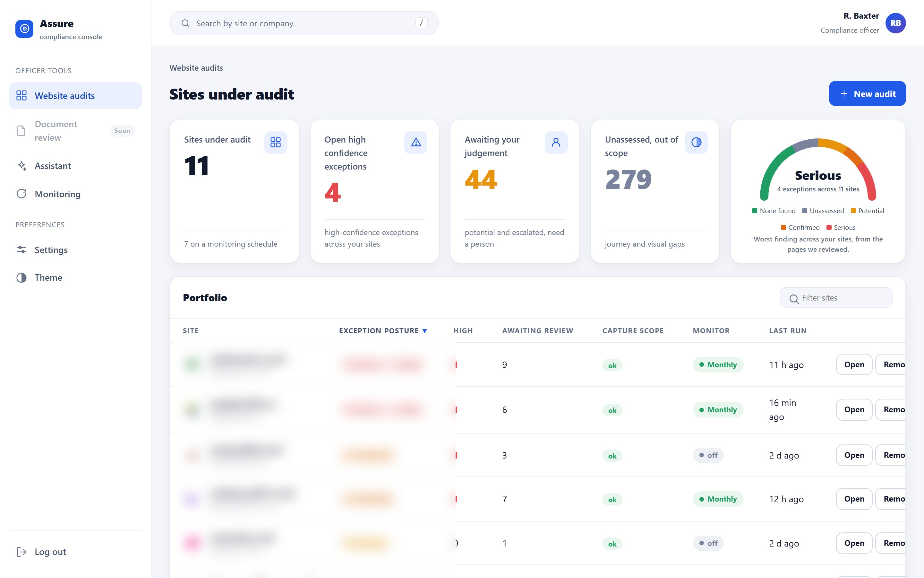Click the R. Baxter name
Screen dimensions: 924x578
(x=861, y=16)
